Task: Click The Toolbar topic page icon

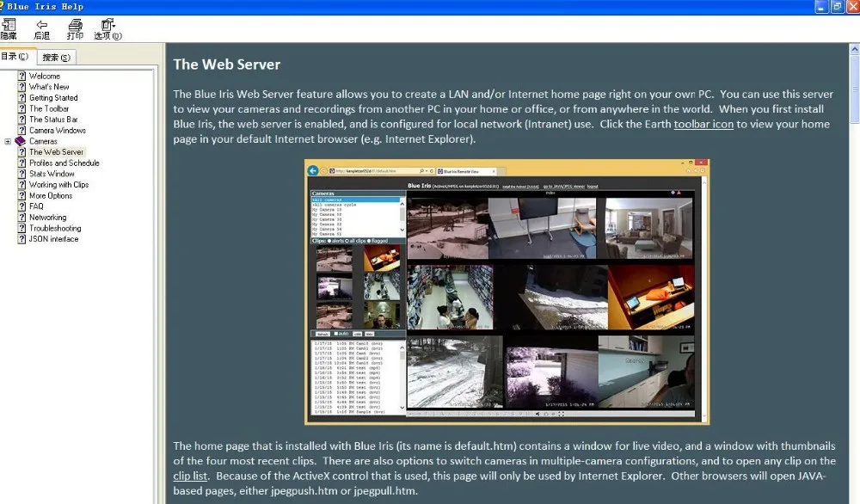Action: tap(22, 108)
